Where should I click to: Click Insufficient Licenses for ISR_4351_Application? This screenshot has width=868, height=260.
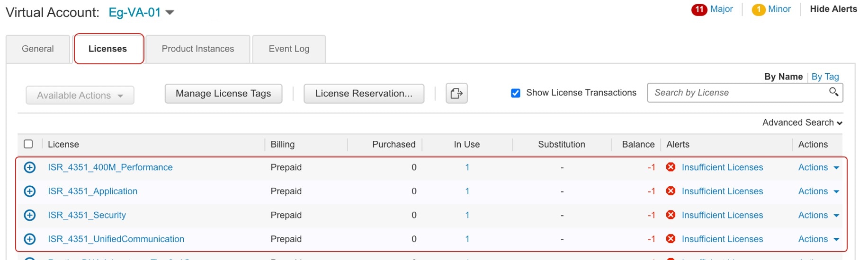(x=723, y=191)
